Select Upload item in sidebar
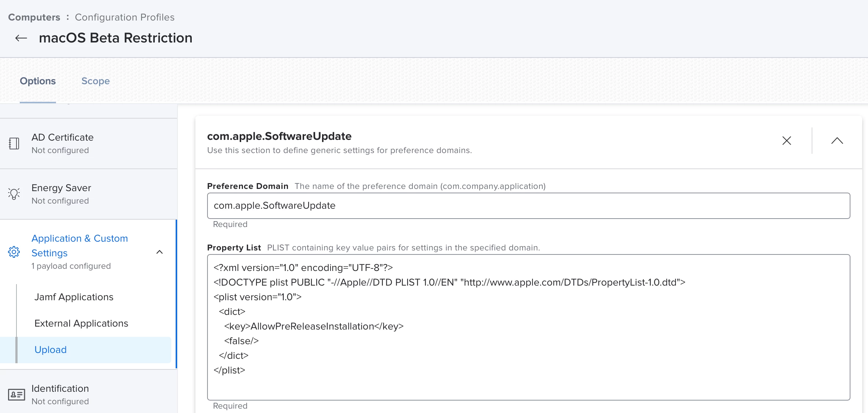The image size is (868, 413). click(x=50, y=350)
